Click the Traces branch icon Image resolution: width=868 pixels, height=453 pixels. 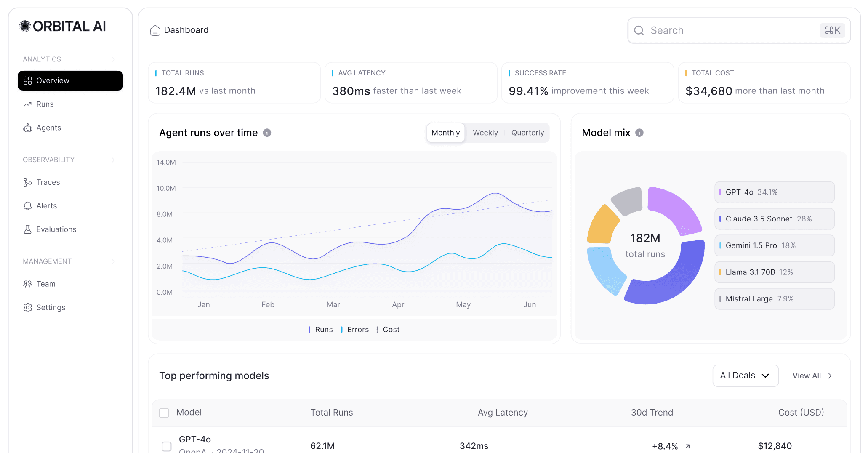click(28, 182)
